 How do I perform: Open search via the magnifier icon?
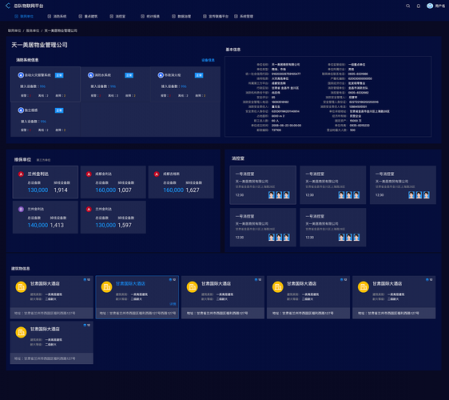tap(408, 6)
